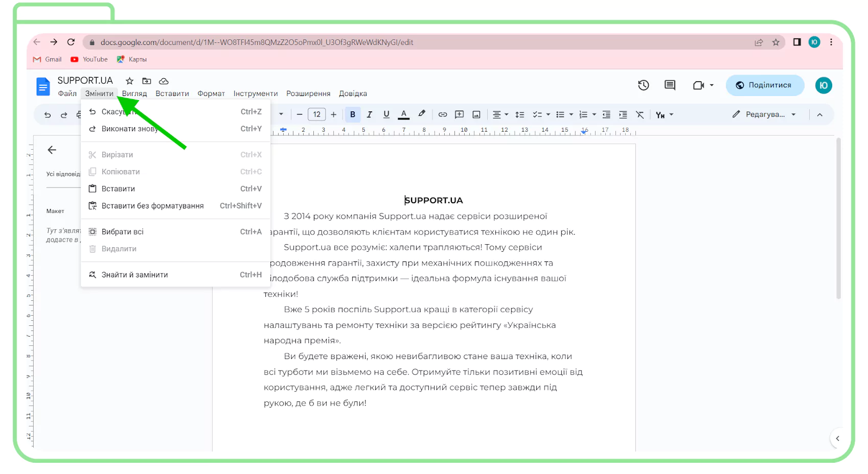Open YouTube bookmark
This screenshot has width=868, height=474.
click(x=89, y=59)
